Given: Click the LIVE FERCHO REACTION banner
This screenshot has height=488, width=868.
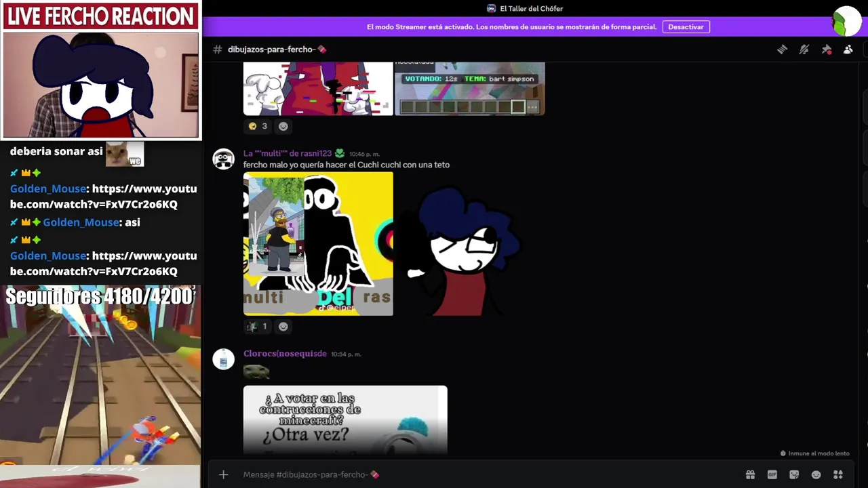Looking at the screenshot, I should tap(101, 16).
